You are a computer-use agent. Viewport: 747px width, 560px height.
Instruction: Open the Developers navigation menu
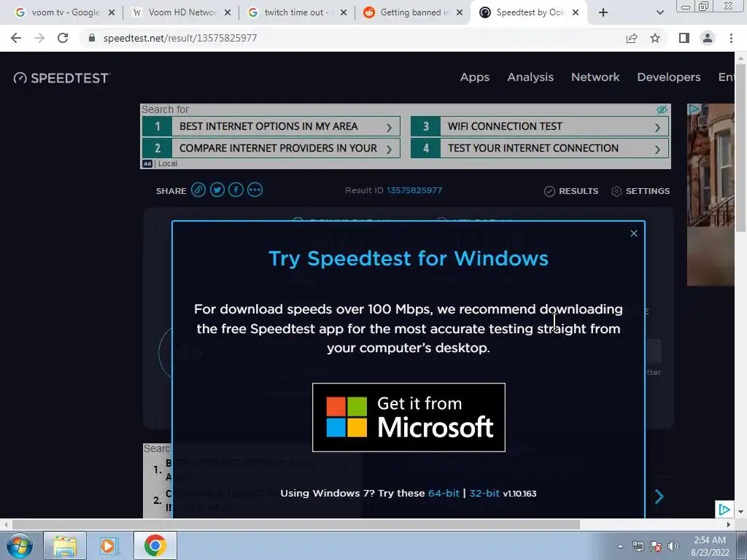pos(669,77)
